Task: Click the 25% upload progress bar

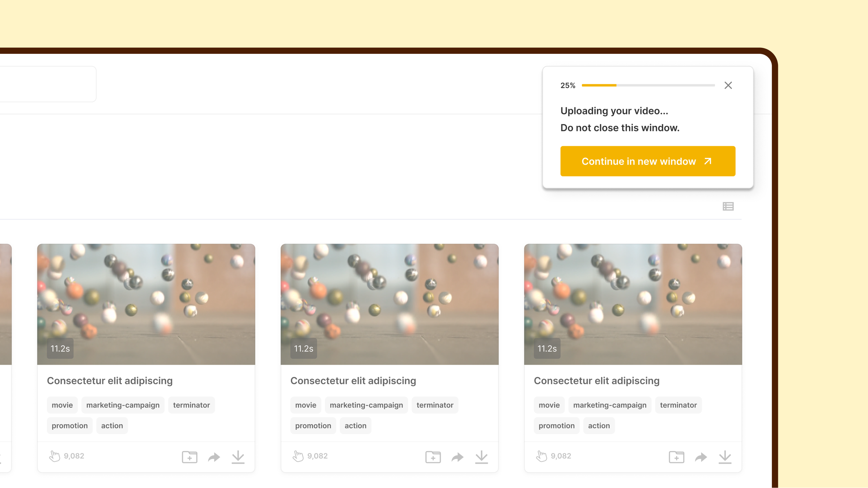Action: pos(648,85)
